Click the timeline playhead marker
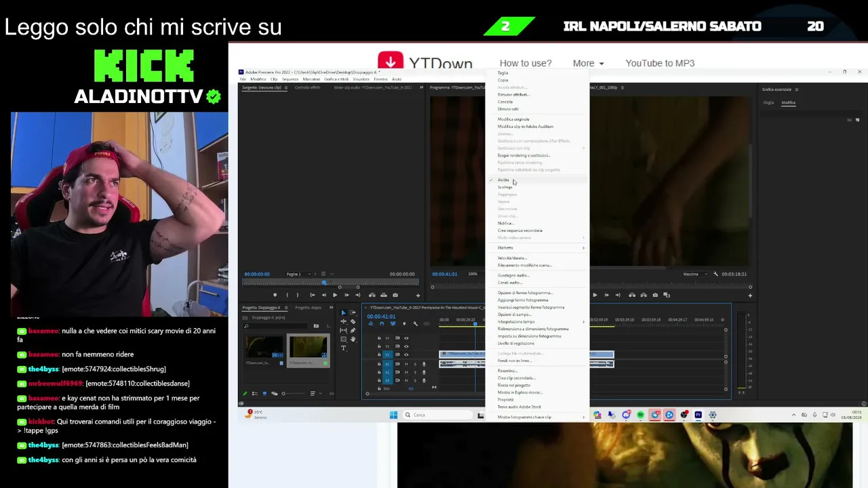868x488 pixels. coord(475,323)
